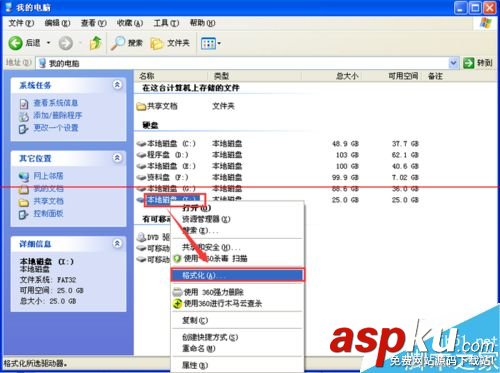Choose 复制 in context menu
Image resolution: width=500 pixels, height=373 pixels.
pyautogui.click(x=237, y=320)
